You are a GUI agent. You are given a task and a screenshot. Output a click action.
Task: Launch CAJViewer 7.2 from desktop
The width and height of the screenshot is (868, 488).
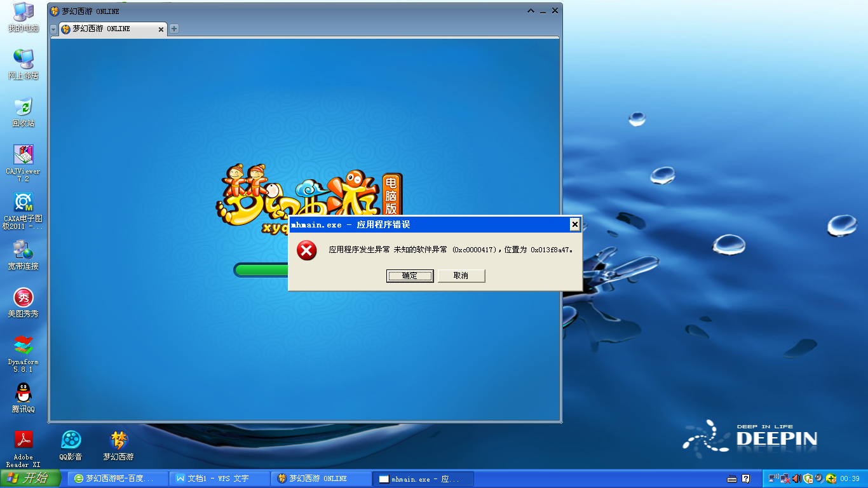pos(24,163)
